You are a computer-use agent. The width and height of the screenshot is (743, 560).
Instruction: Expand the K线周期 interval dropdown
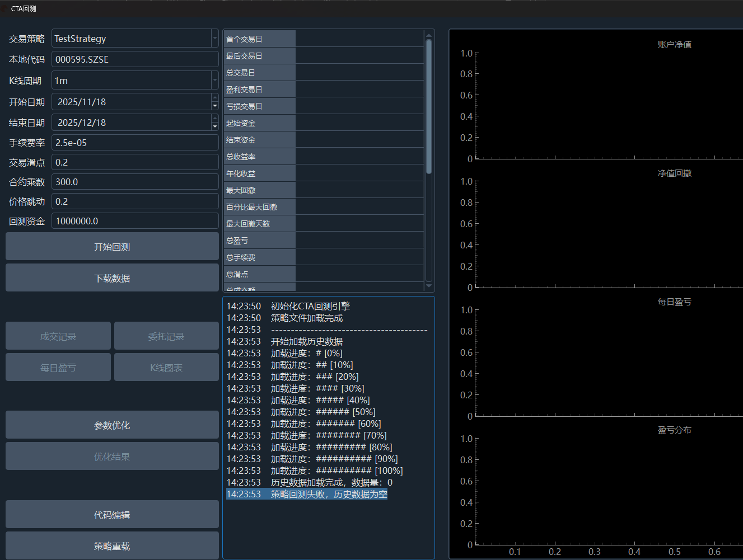point(214,81)
